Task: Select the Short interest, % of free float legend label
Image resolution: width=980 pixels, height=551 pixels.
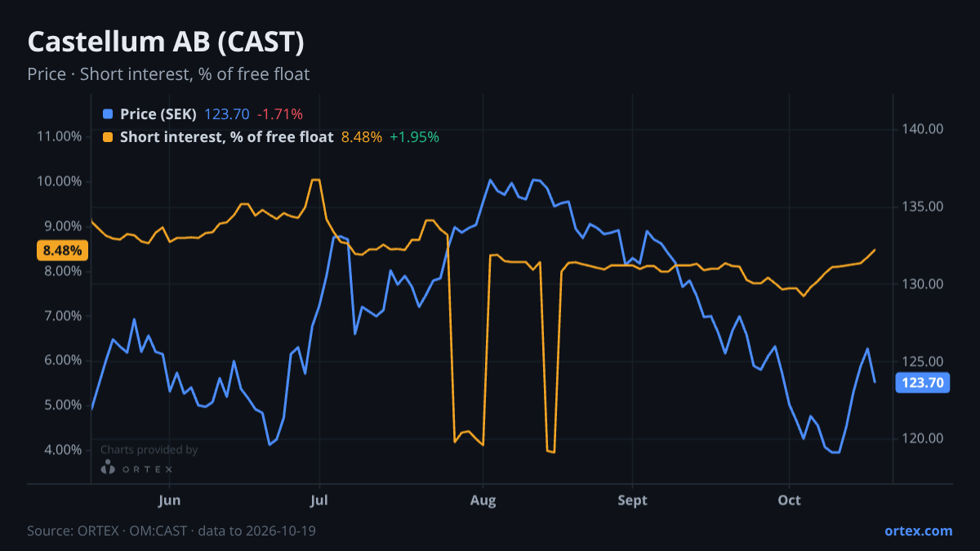Action: point(226,137)
